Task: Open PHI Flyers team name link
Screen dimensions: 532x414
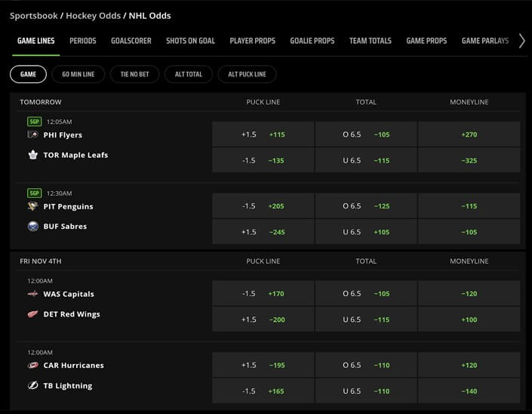Action: 63,134
